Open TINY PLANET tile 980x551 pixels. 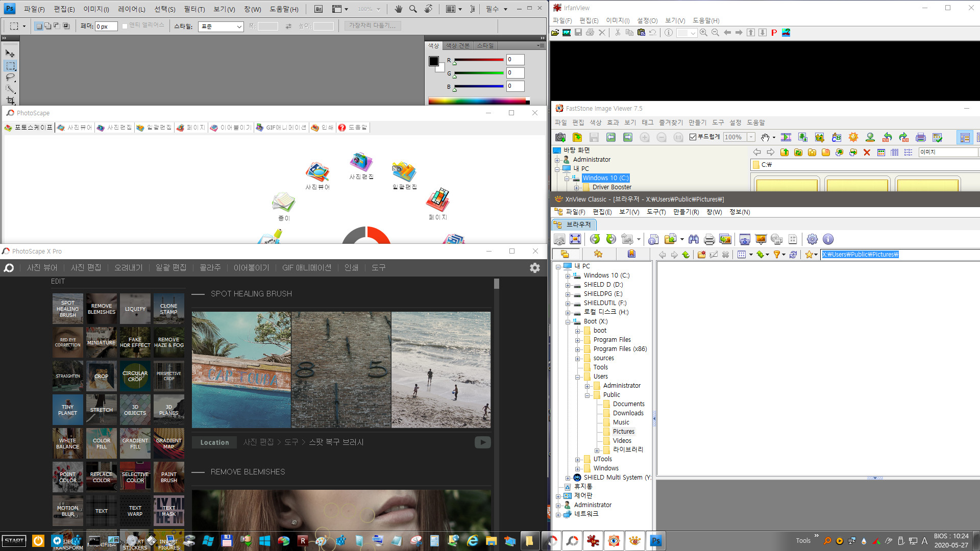click(x=67, y=410)
